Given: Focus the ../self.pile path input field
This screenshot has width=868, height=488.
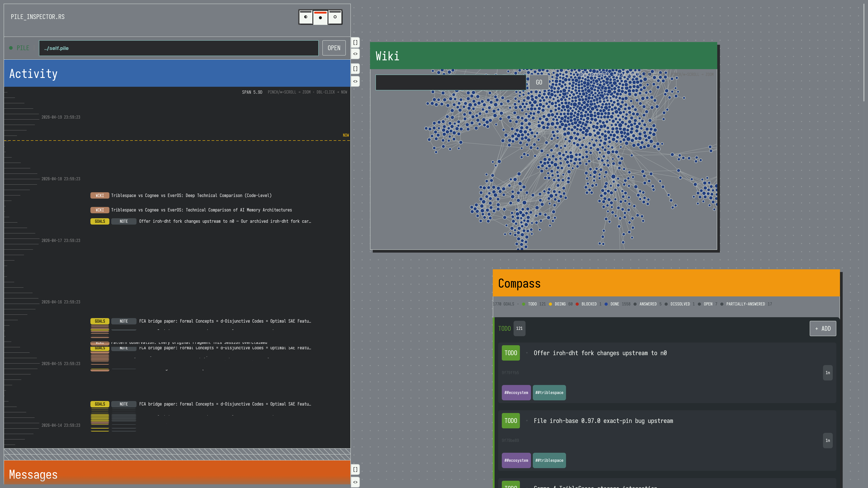Looking at the screenshot, I should tap(179, 48).
